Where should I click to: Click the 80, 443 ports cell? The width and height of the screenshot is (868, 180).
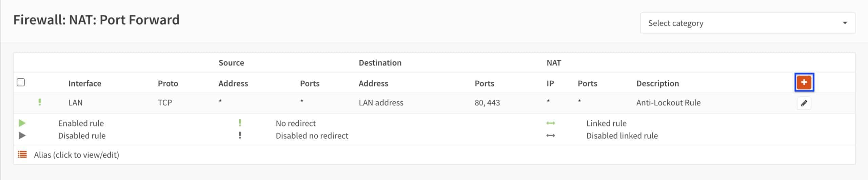point(487,103)
